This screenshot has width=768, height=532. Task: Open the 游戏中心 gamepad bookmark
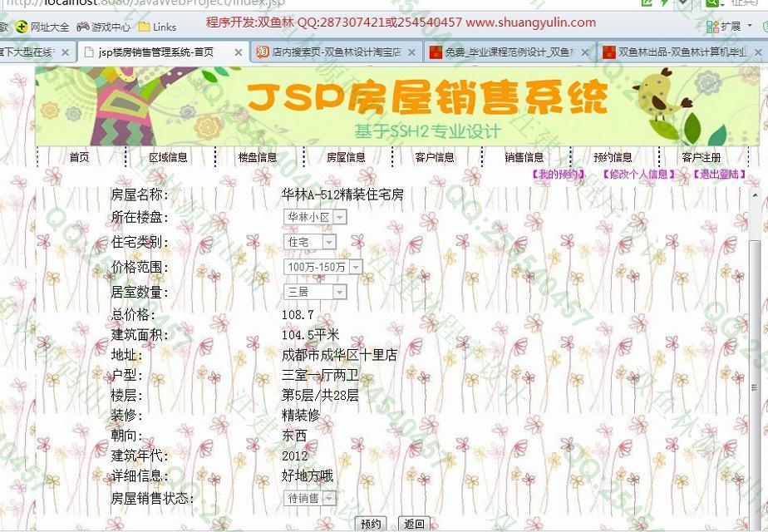click(83, 27)
